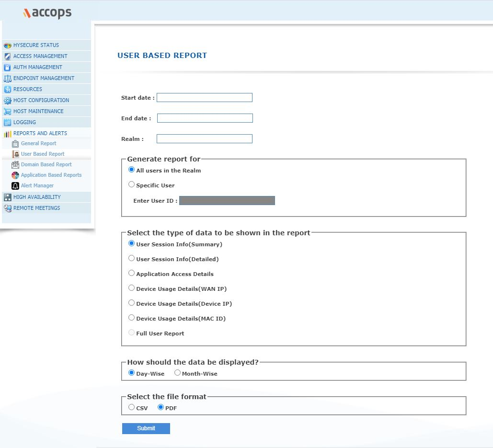This screenshot has height=448, width=493.
Task: Click the Access Management icon
Action: [x=8, y=56]
